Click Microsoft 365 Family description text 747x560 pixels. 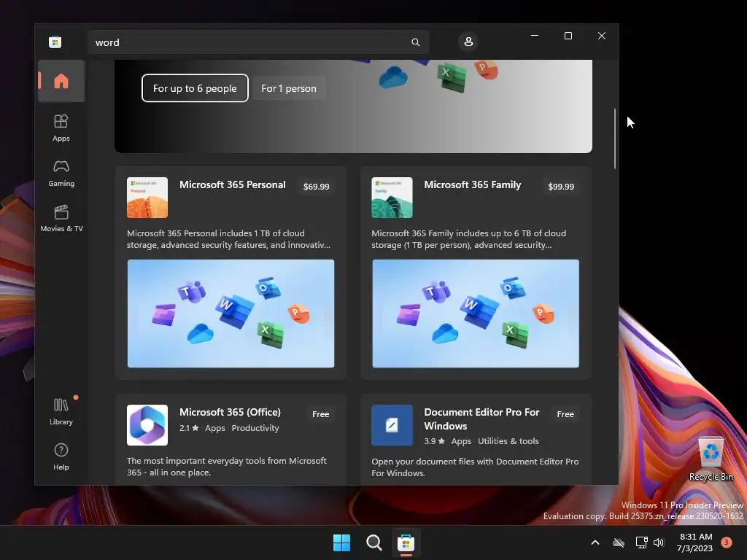click(469, 239)
